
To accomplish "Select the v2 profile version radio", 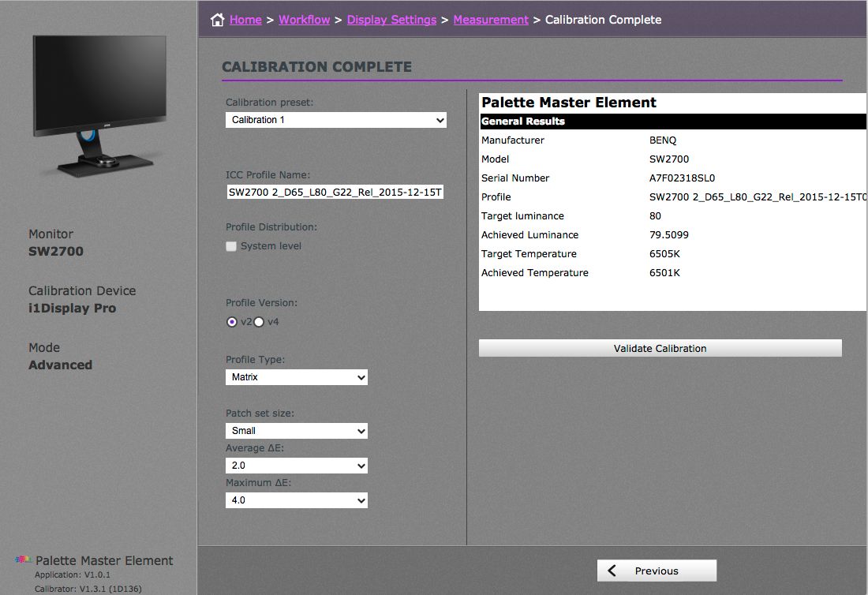I will click(x=231, y=322).
